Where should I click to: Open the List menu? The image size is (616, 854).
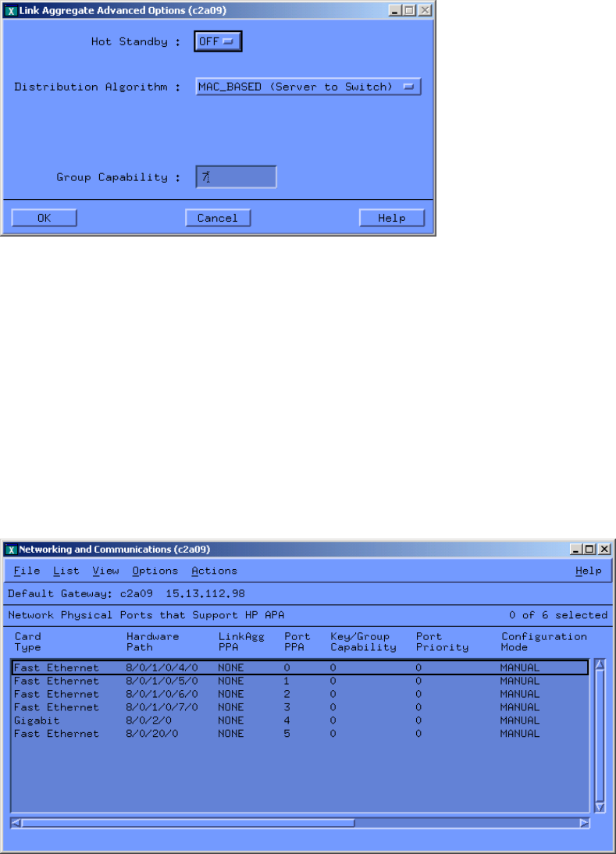point(66,571)
